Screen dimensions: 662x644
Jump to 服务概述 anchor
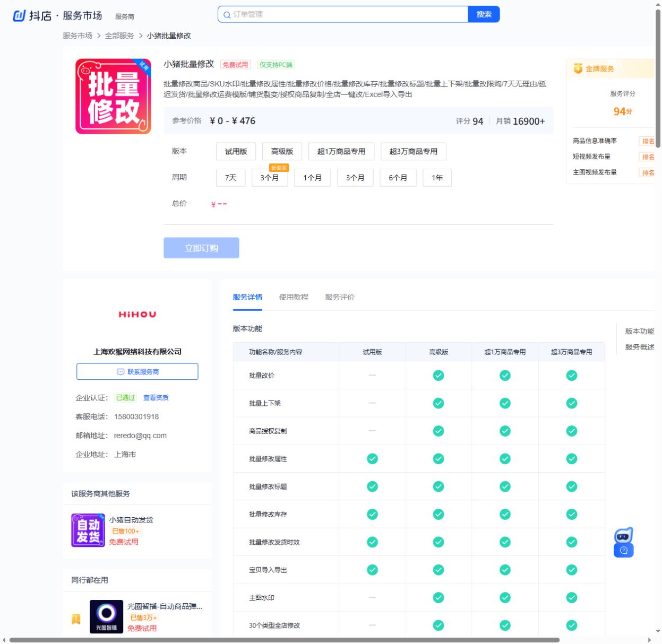point(640,347)
